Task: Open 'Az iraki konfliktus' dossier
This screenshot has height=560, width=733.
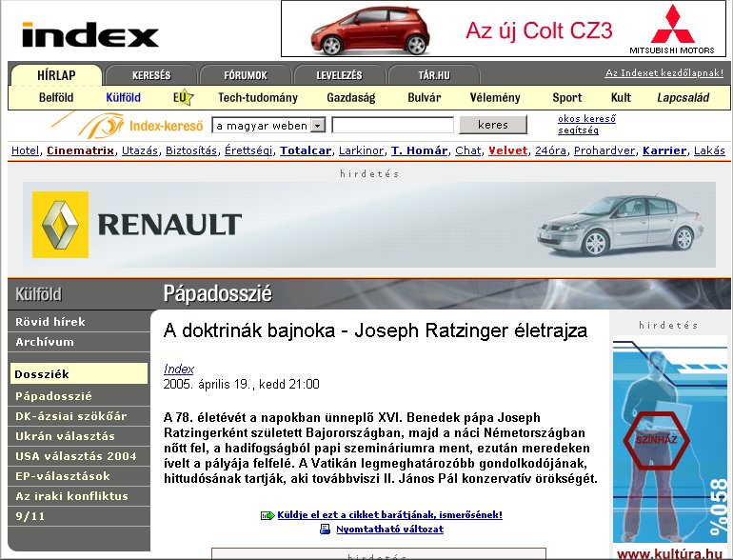Action: pyautogui.click(x=78, y=496)
